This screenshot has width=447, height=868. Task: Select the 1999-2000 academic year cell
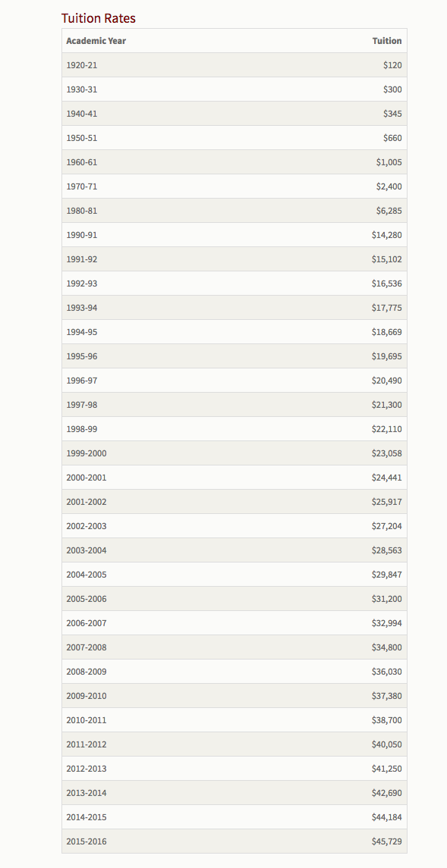tap(87, 453)
